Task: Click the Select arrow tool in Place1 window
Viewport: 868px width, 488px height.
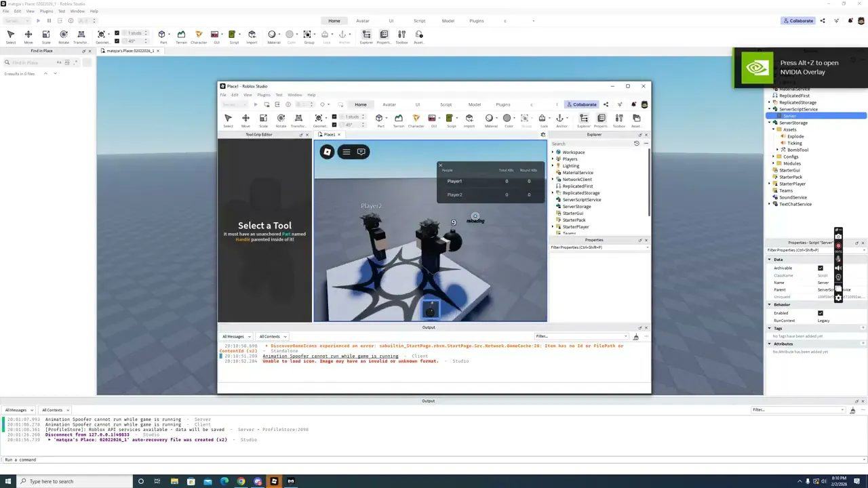Action: [x=228, y=120]
